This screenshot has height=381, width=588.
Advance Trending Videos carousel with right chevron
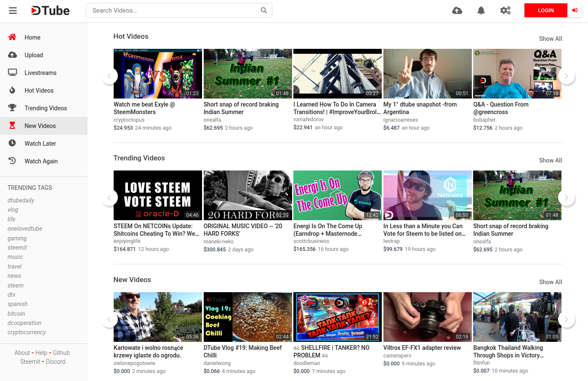pyautogui.click(x=567, y=198)
